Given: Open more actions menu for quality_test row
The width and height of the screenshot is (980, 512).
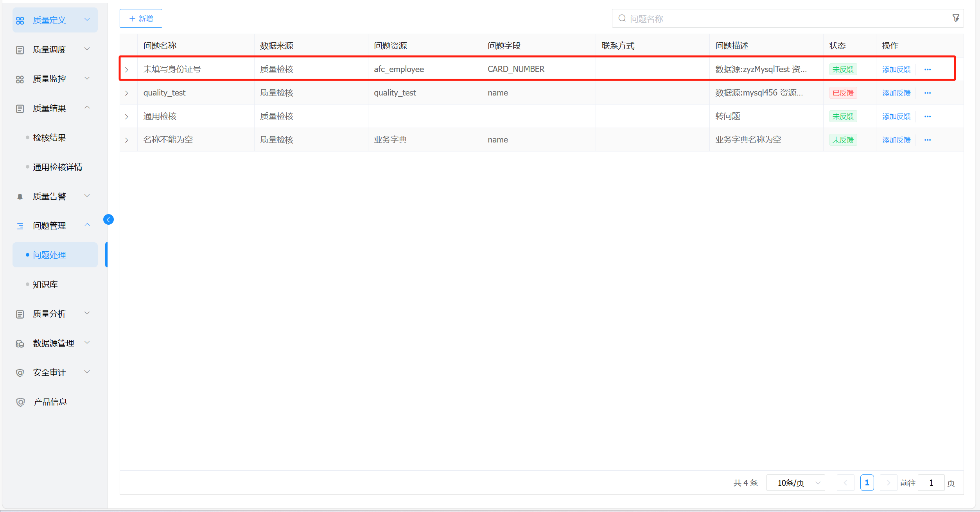Looking at the screenshot, I should click(x=927, y=93).
